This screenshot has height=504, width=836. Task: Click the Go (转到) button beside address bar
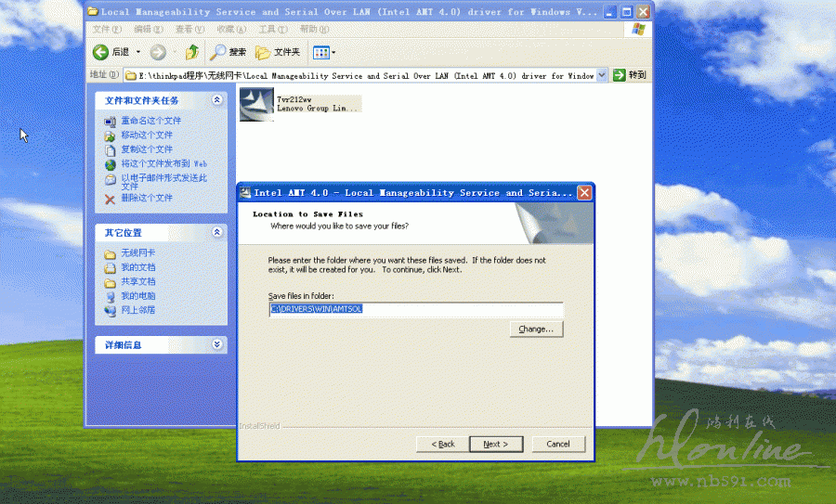630,75
